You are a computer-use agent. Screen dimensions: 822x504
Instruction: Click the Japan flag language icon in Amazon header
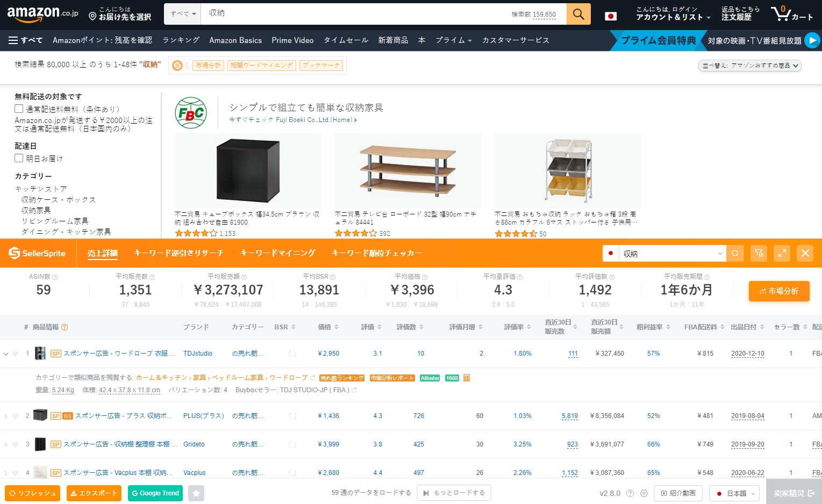coord(611,16)
